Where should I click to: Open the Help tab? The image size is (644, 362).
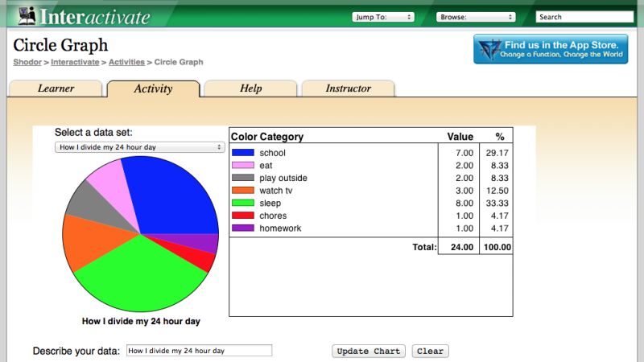[x=250, y=88]
